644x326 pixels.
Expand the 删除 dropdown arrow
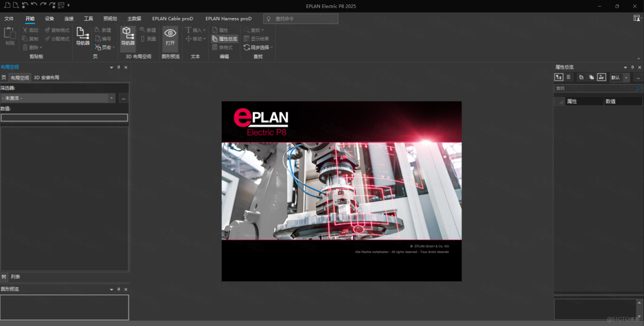pos(40,47)
